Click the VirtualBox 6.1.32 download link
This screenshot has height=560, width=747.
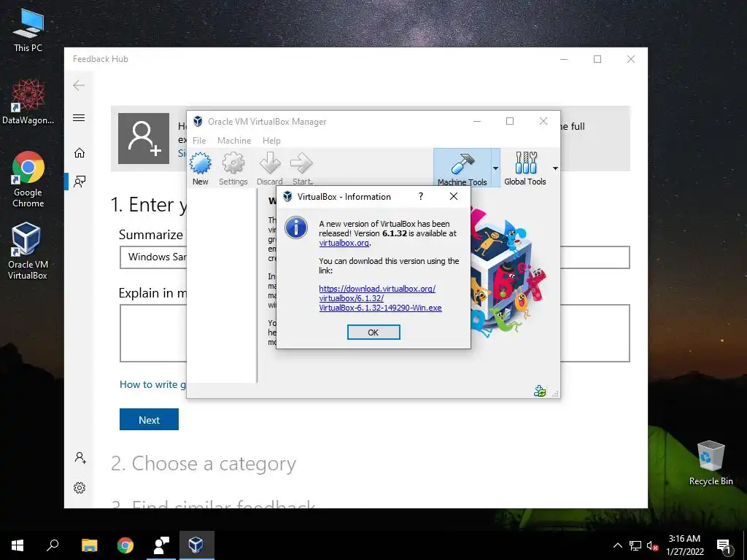(380, 298)
